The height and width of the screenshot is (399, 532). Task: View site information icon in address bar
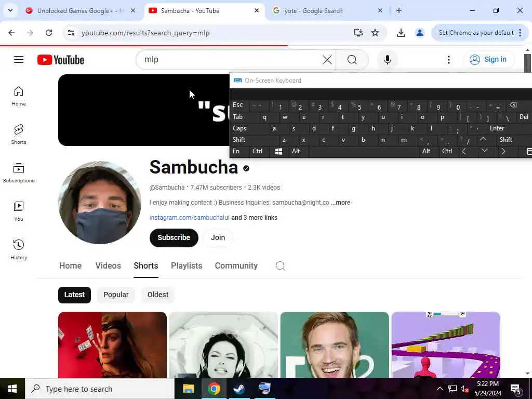point(71,33)
